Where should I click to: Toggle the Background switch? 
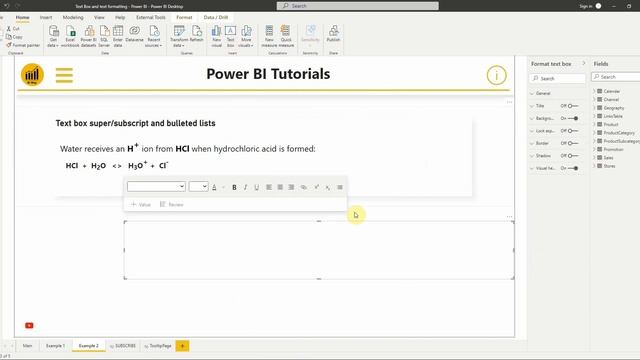(x=573, y=118)
